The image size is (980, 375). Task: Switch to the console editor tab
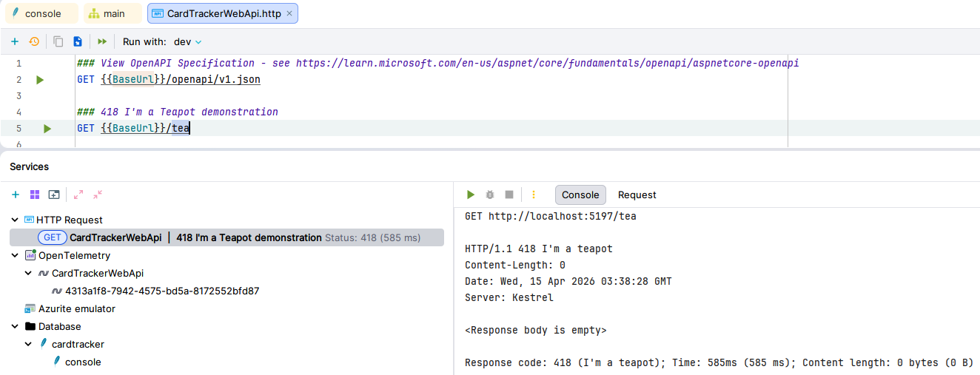(42, 13)
